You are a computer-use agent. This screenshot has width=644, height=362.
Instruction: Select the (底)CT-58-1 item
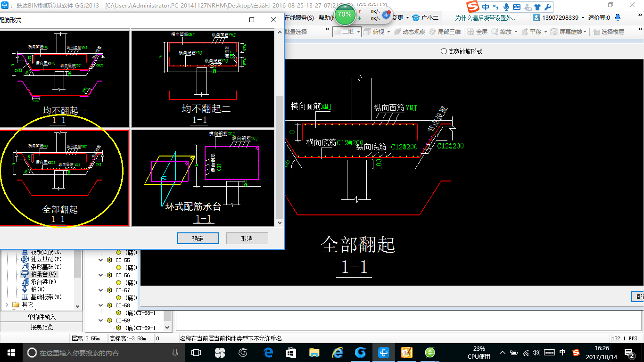tap(140, 313)
